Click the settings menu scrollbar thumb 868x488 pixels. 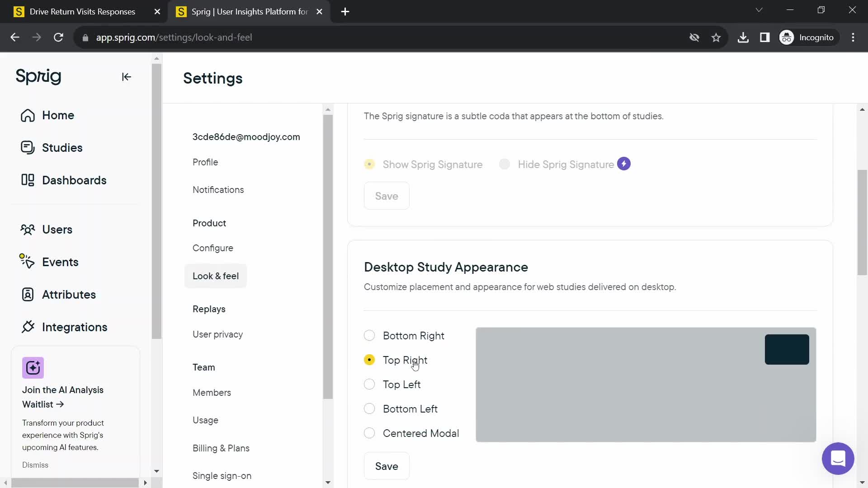point(328,257)
